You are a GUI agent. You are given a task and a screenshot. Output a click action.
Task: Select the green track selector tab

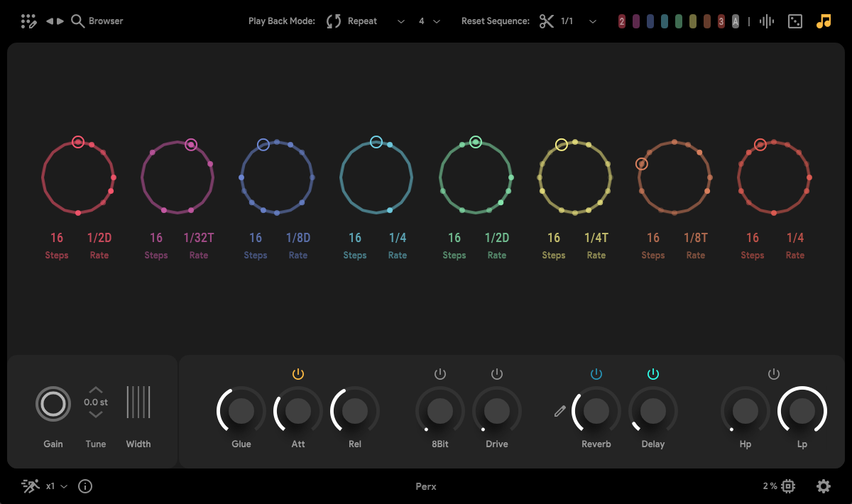pos(679,21)
